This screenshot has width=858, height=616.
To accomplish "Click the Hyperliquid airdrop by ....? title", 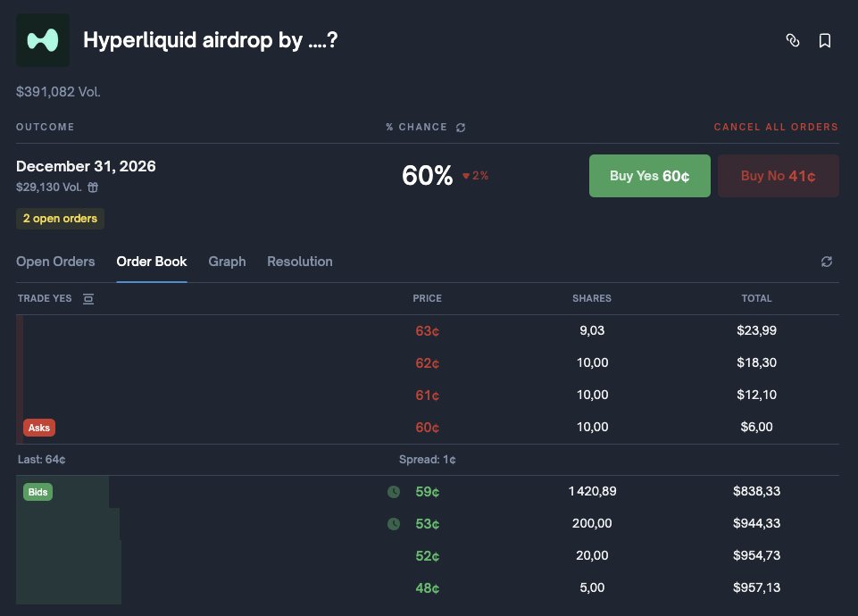I will [x=211, y=40].
